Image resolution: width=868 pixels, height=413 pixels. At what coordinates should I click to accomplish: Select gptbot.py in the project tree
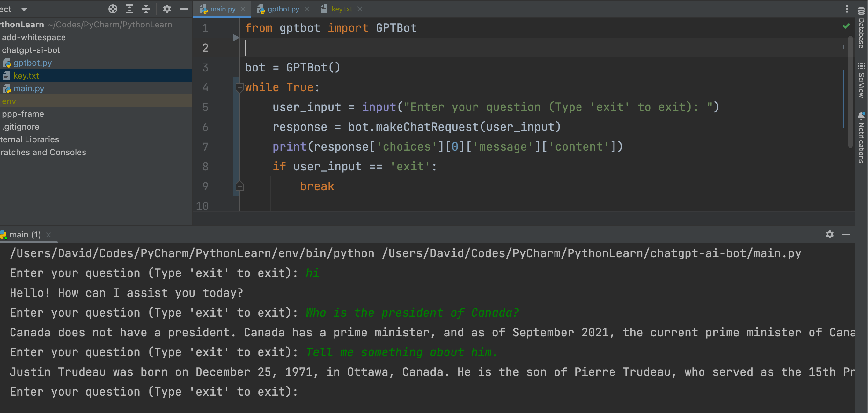(32, 63)
